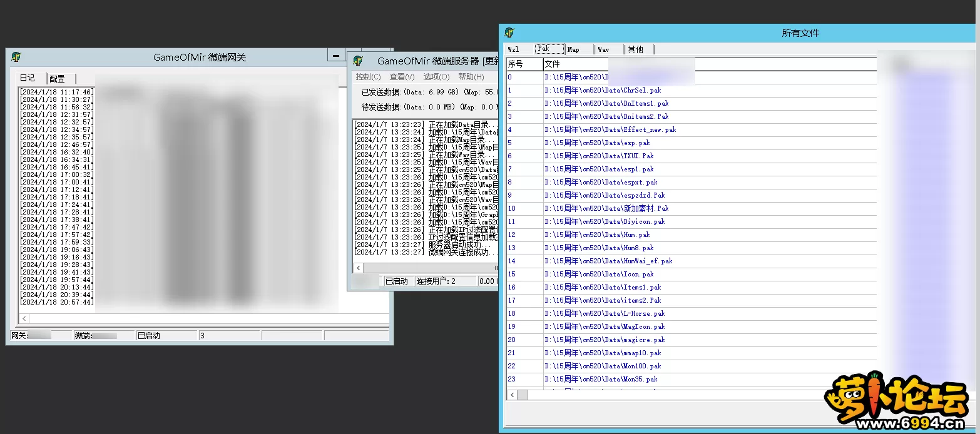Click left scroll arrow in 微端网关 log
980x434 pixels.
(24, 319)
